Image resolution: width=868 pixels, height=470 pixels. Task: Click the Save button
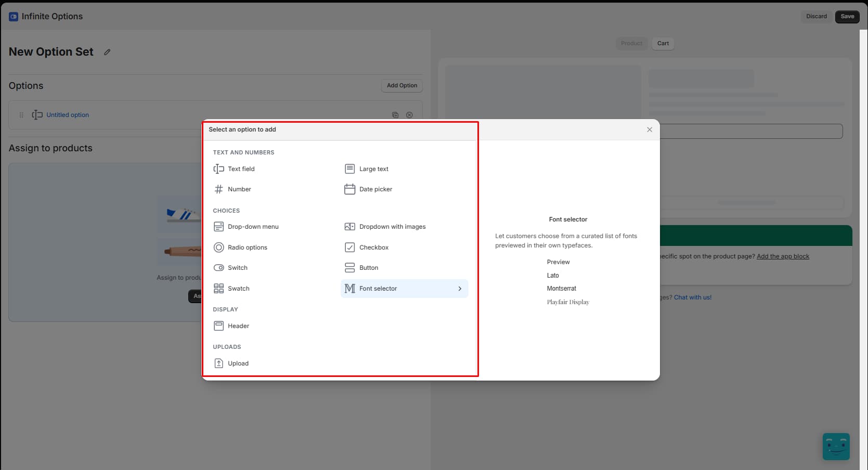(x=847, y=17)
